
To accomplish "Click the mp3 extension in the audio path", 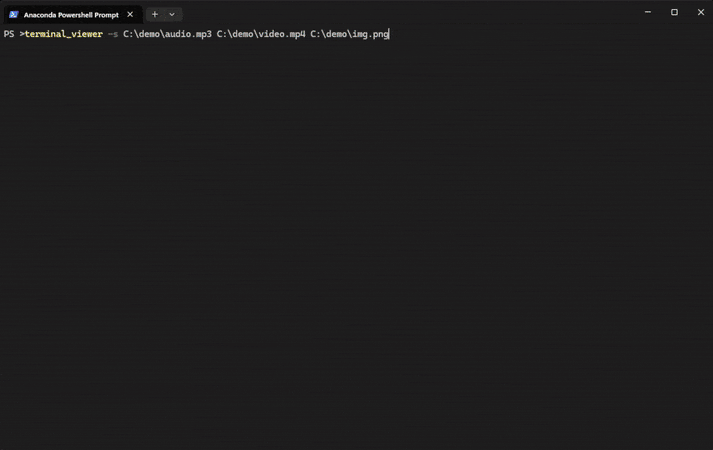I will (204, 35).
